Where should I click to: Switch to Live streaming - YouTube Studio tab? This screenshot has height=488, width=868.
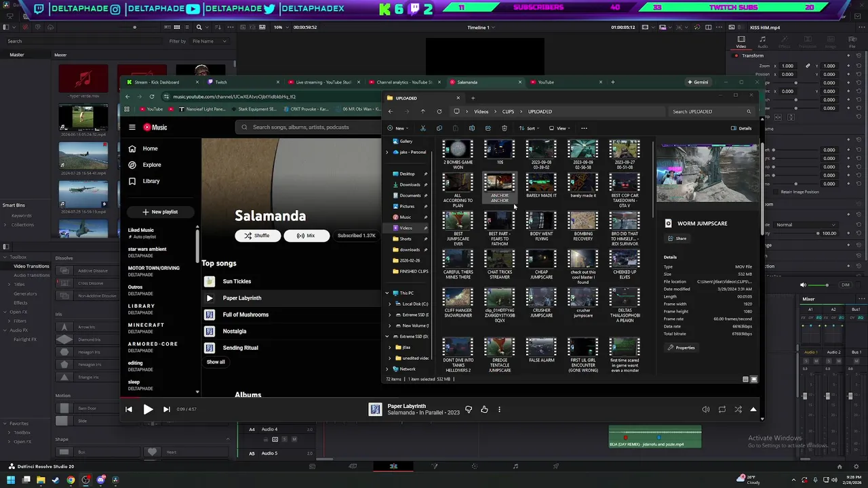(323, 82)
